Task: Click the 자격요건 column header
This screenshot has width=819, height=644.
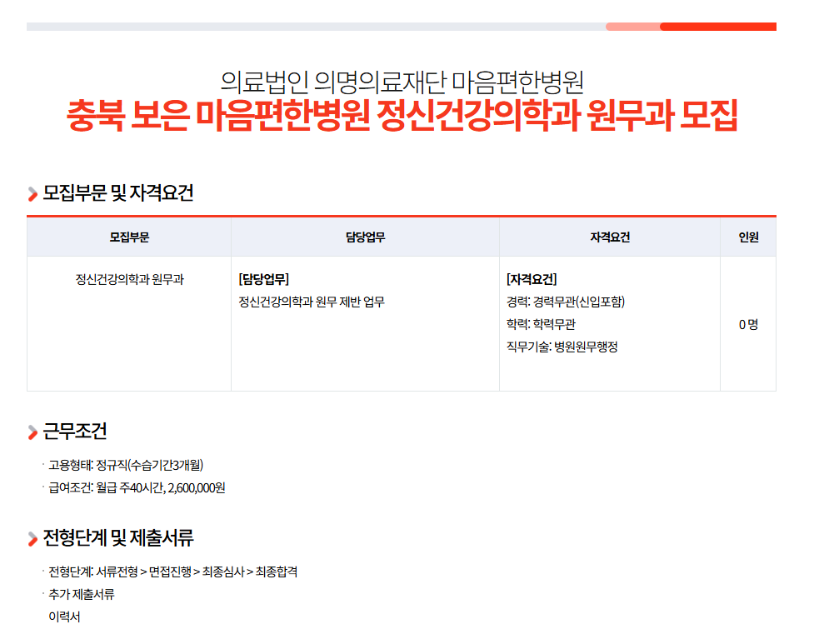Action: click(x=610, y=237)
